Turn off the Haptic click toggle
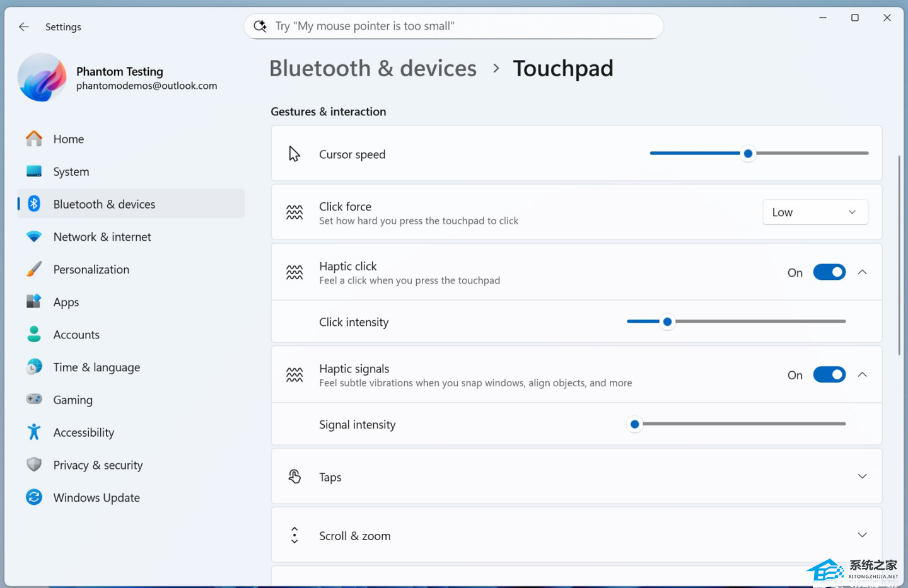The height and width of the screenshot is (588, 908). click(829, 272)
